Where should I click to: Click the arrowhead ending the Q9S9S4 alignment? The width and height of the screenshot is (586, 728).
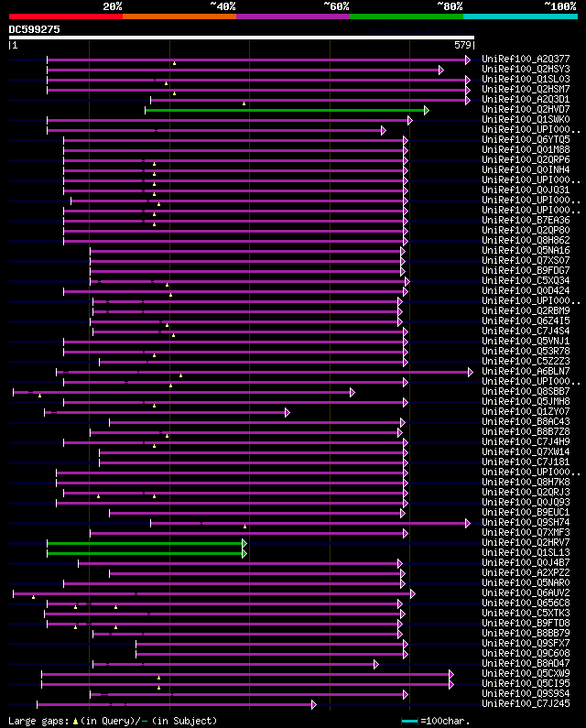(x=406, y=694)
